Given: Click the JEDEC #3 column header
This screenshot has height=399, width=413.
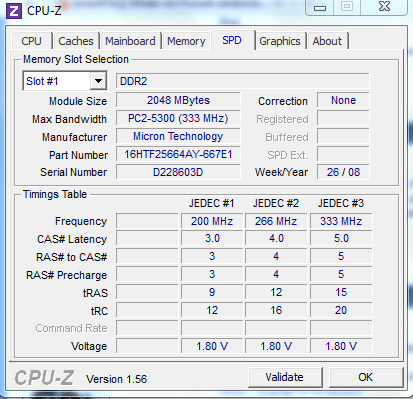Looking at the screenshot, I should 341,203.
